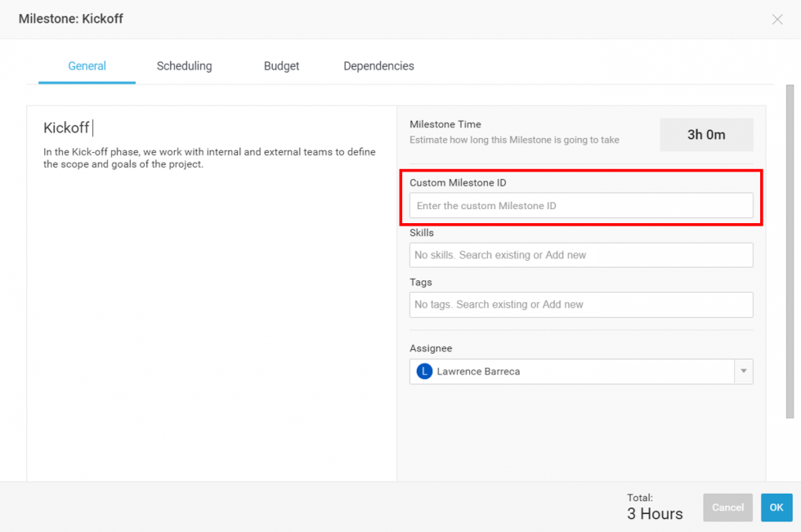Click the blue L avatar icon for the assignee
This screenshot has height=532, width=801.
pyautogui.click(x=424, y=372)
